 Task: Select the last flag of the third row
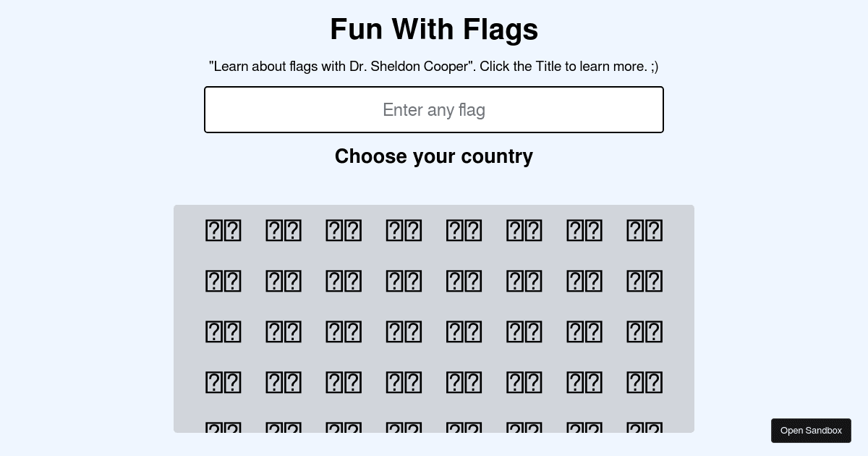(644, 332)
